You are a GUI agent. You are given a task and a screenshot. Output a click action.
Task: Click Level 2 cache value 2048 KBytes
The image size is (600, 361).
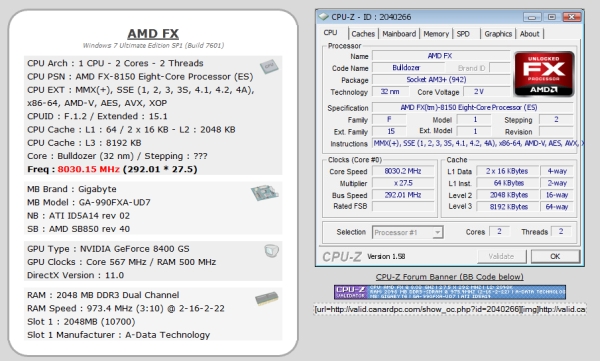click(x=507, y=195)
